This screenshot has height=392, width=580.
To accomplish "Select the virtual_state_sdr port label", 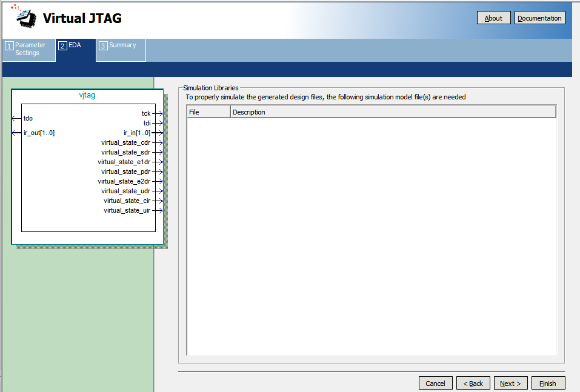I will [126, 152].
